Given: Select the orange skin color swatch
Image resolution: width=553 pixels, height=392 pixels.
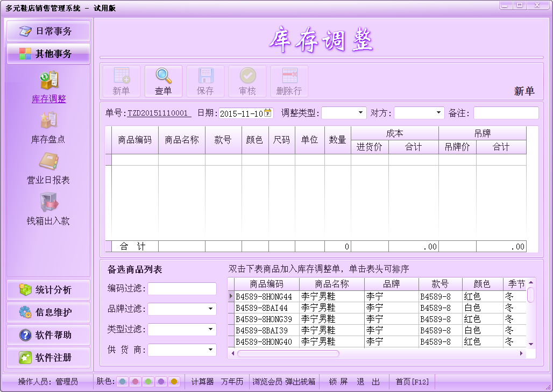Looking at the screenshot, I should [x=174, y=381].
